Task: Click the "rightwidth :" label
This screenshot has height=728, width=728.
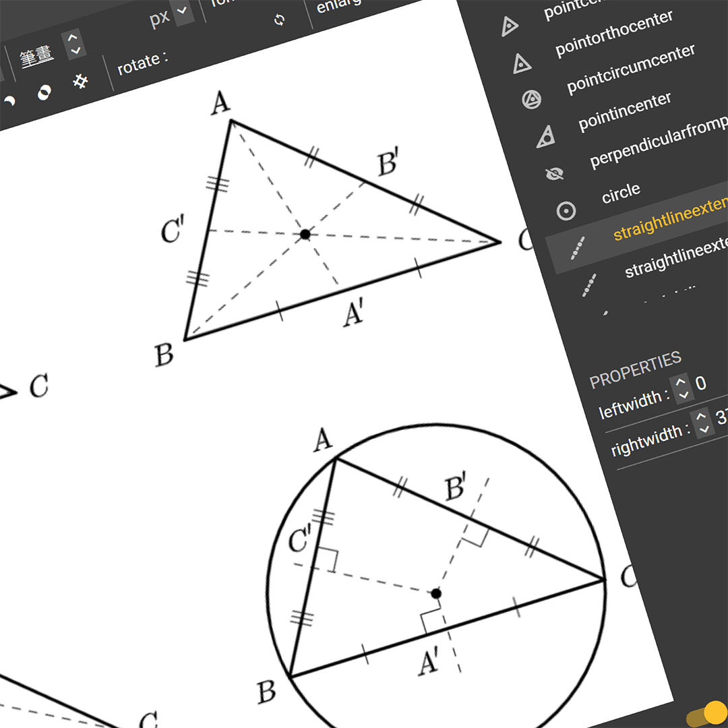Action: click(650, 439)
